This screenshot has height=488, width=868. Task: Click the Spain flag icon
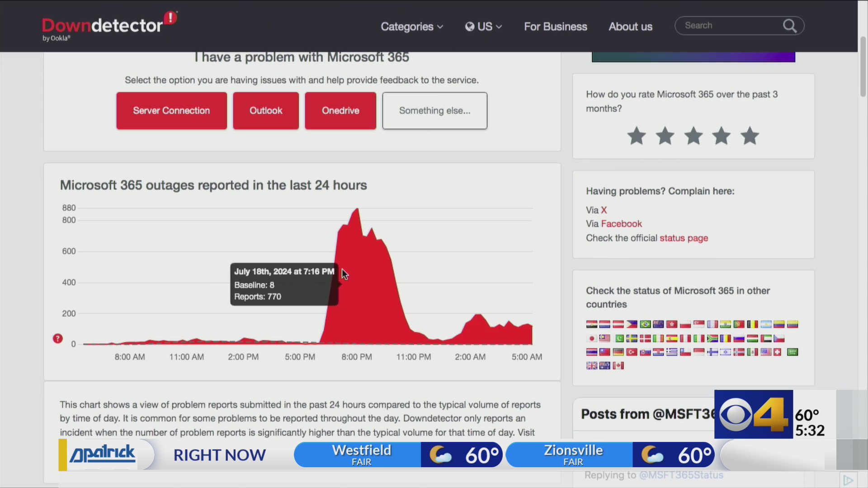[673, 338]
